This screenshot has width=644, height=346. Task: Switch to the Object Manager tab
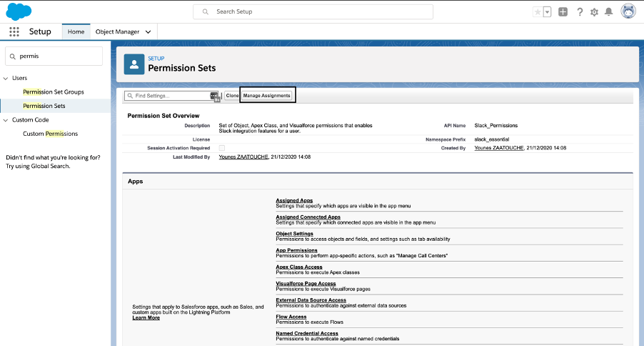(118, 31)
